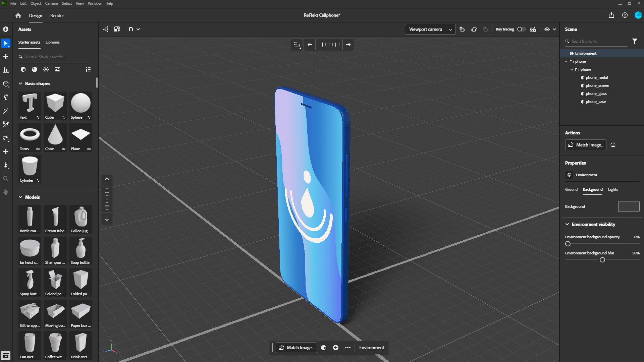This screenshot has height=362, width=644.
Task: Collapse the Environment visibility section
Action: tap(567, 224)
